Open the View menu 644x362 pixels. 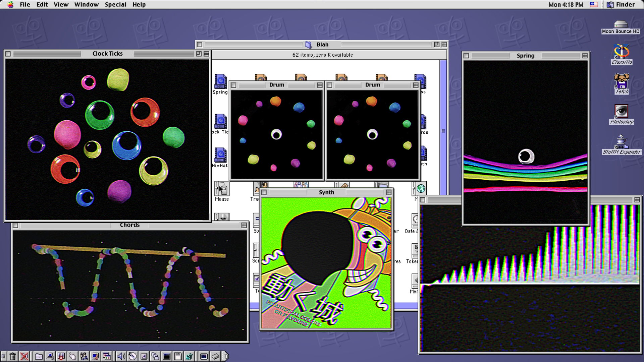[61, 4]
